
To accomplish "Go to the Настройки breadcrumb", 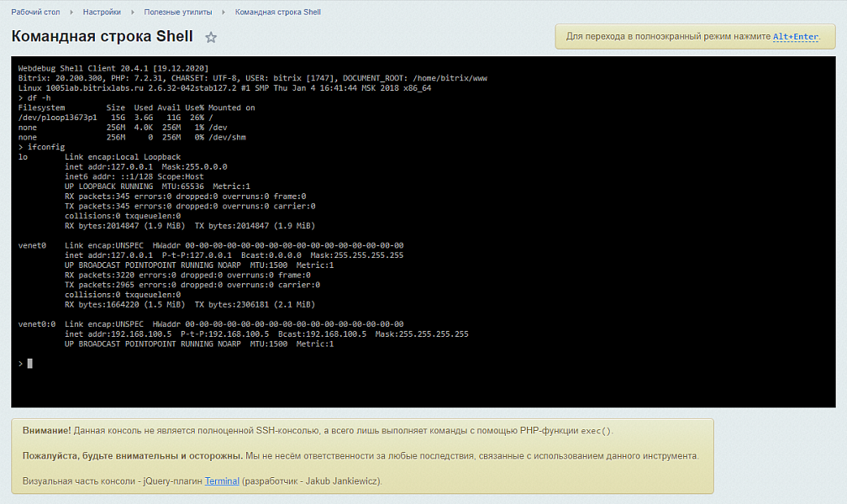I will [x=103, y=12].
